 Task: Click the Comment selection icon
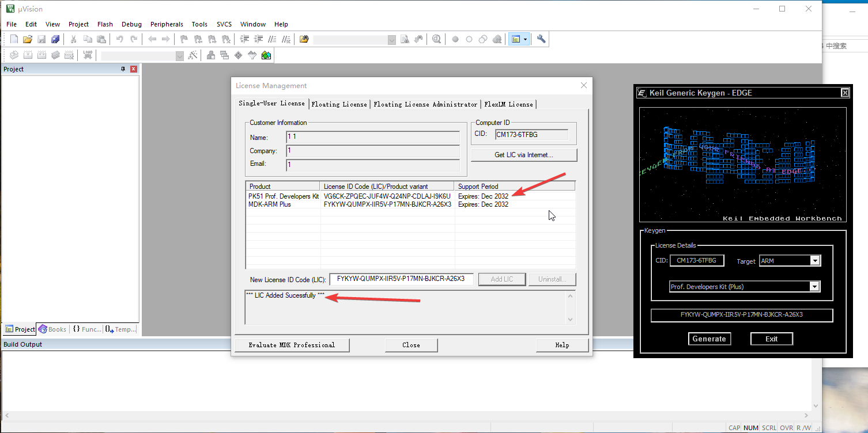click(272, 39)
